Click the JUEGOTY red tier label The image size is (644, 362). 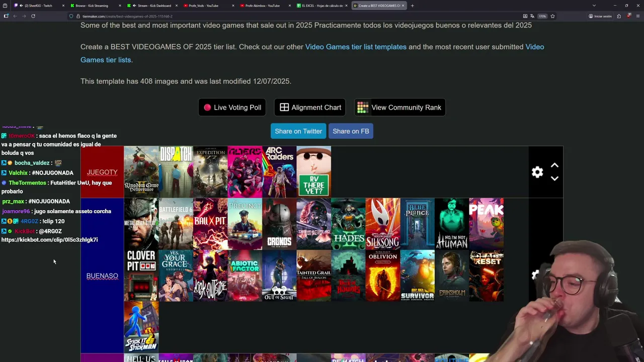[102, 172]
